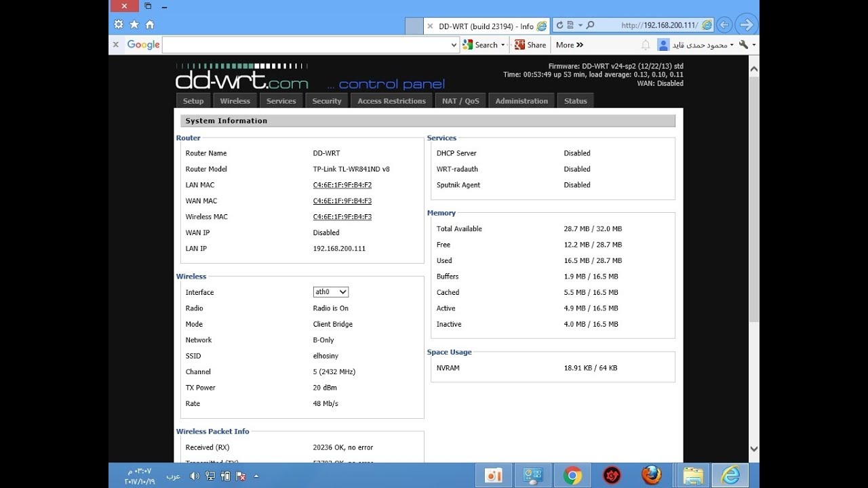Switch to Internet Explorer taskbar icon

pyautogui.click(x=731, y=476)
